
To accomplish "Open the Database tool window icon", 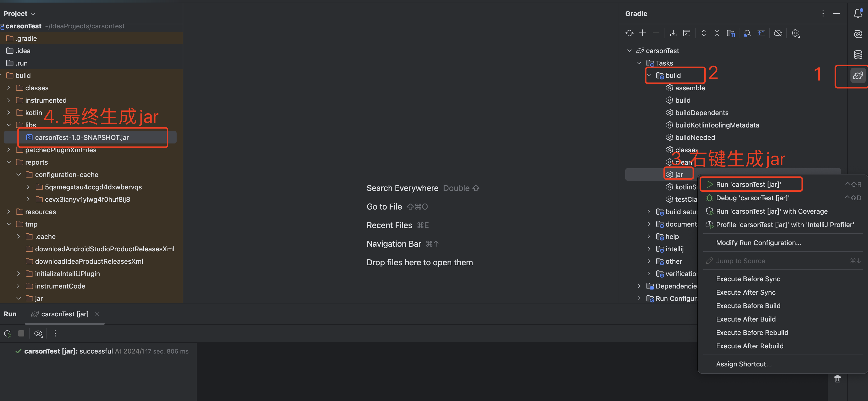I will tap(858, 54).
